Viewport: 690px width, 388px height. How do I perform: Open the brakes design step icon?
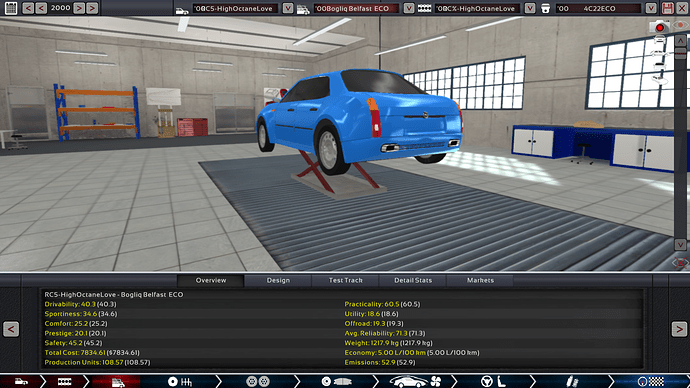tap(337, 381)
